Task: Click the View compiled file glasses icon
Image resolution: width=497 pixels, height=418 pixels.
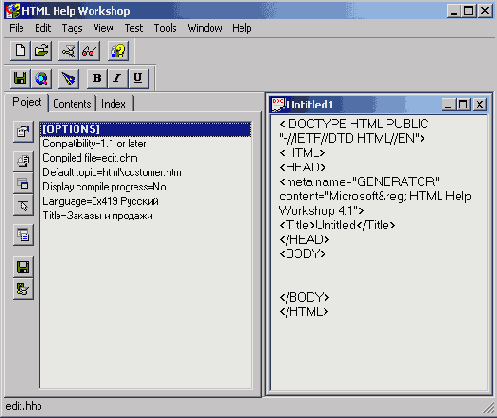Action: click(x=89, y=51)
